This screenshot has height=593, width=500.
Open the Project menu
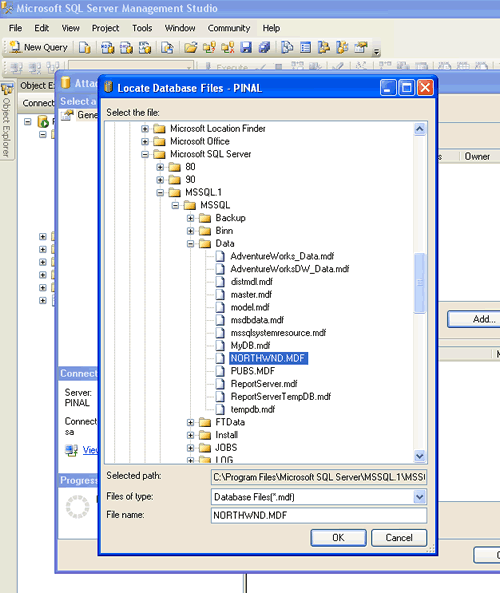(x=106, y=28)
